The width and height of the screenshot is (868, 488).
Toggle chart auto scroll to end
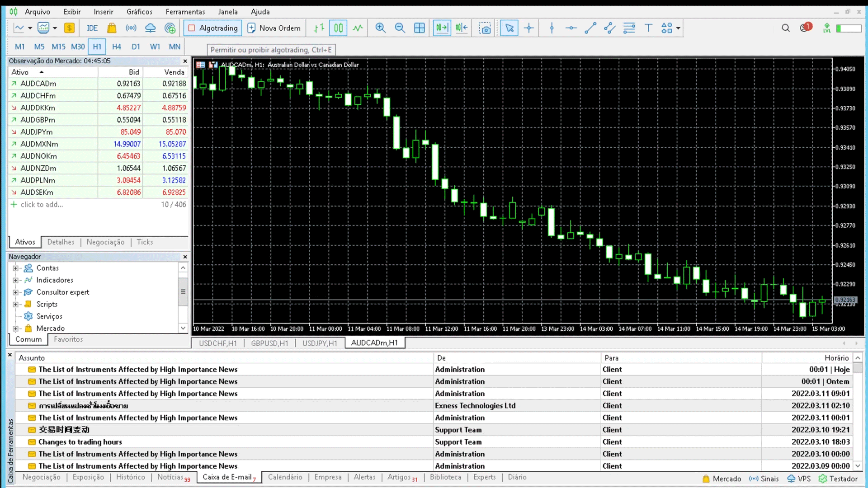pos(442,28)
